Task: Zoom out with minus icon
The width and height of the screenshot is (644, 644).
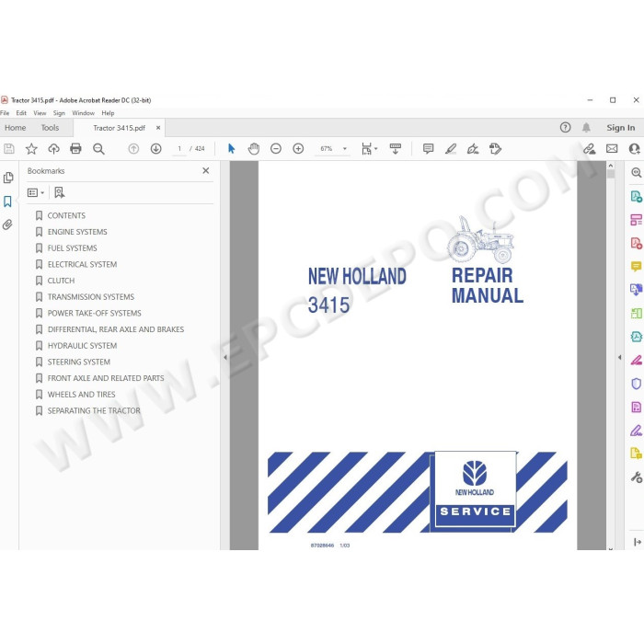Action: [x=276, y=149]
